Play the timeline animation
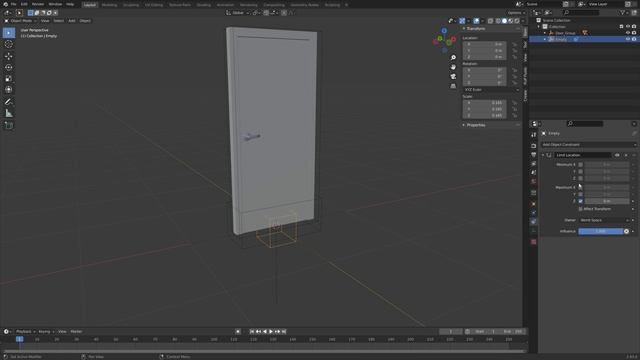 (271, 331)
